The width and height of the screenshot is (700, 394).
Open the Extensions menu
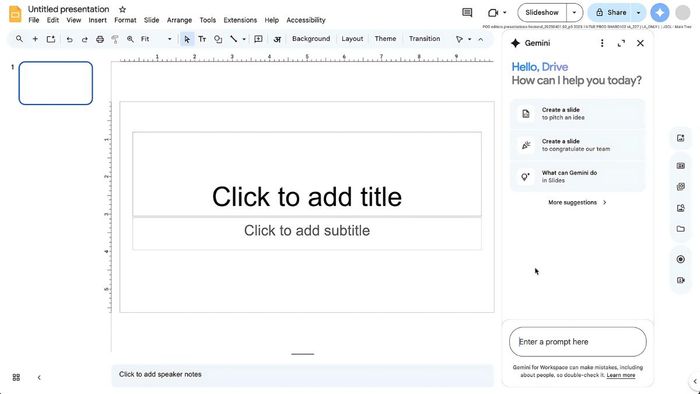coord(240,20)
